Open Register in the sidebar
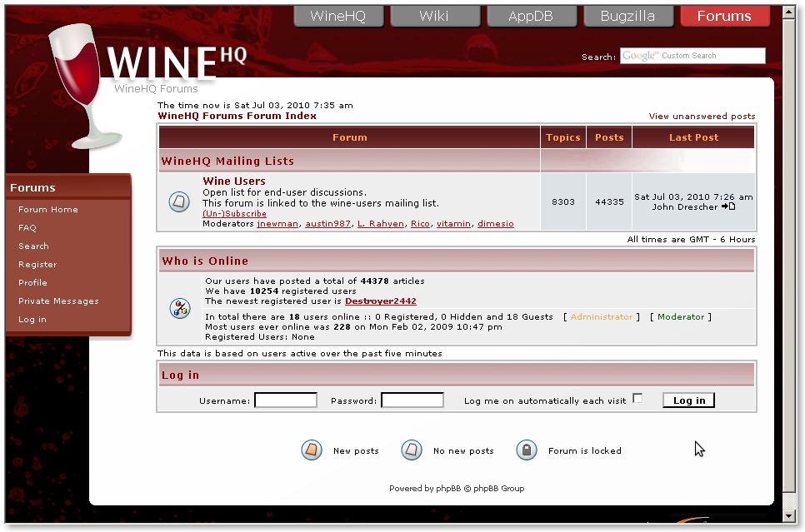The width and height of the screenshot is (805, 532). point(37,265)
